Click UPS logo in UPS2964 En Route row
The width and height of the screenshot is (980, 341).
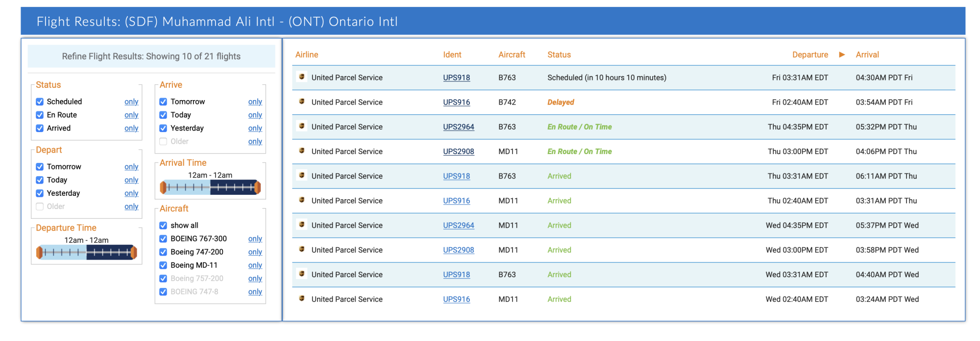[302, 126]
